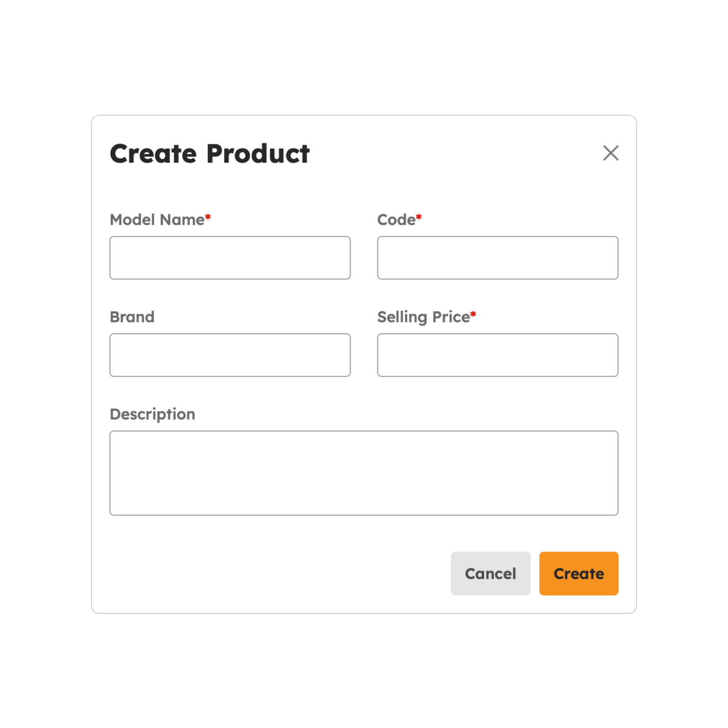728x728 pixels.
Task: Click empty dialog space left of Cancel
Action: click(273, 573)
